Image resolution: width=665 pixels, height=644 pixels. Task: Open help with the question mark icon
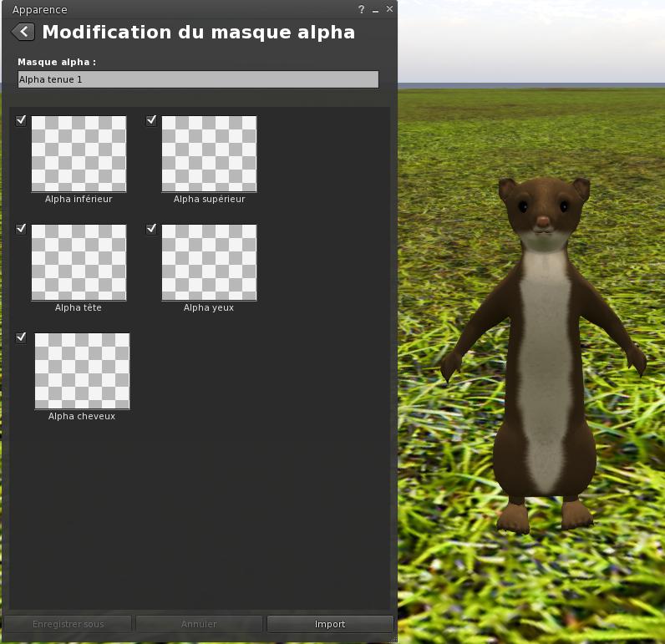pyautogui.click(x=362, y=9)
